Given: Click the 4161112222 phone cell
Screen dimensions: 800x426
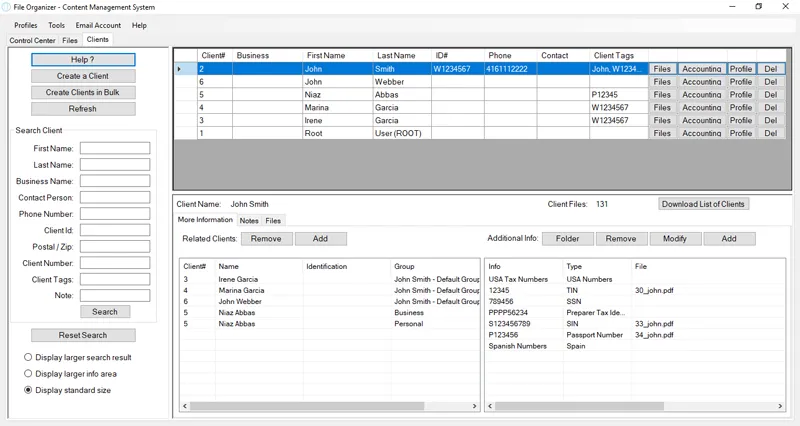Looking at the screenshot, I should coord(510,69).
